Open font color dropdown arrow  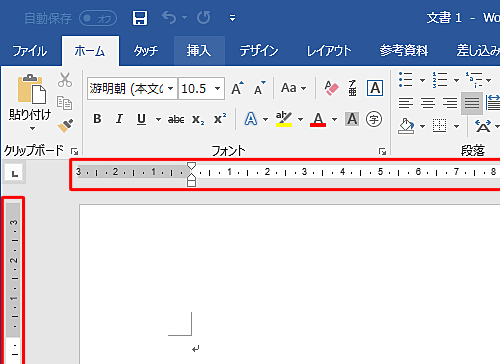pyautogui.click(x=334, y=119)
